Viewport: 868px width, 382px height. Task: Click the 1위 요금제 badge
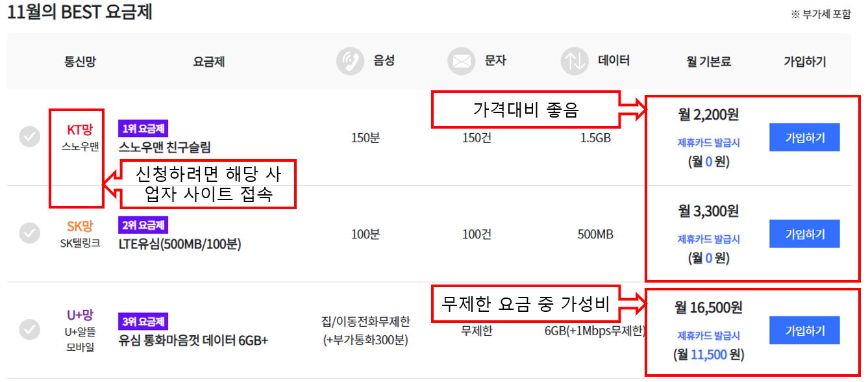143,129
